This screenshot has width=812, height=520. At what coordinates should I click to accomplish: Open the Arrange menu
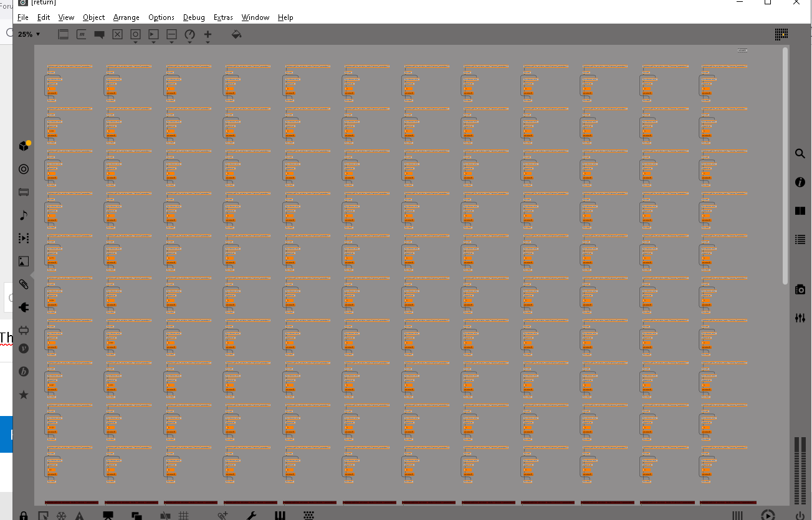point(126,17)
